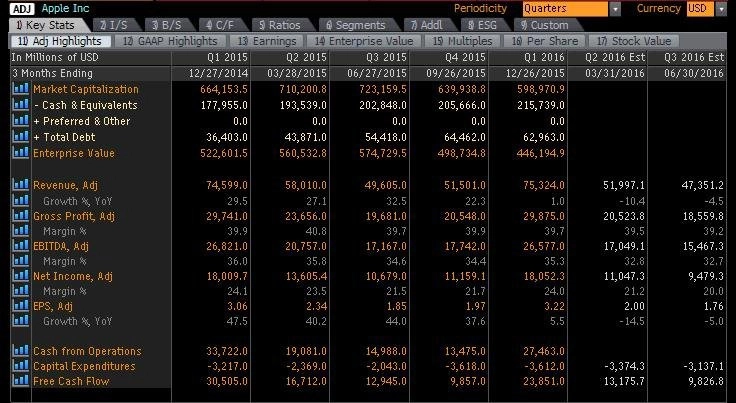Click the Enterprise Value row label
This screenshot has height=403, width=736.
point(74,153)
